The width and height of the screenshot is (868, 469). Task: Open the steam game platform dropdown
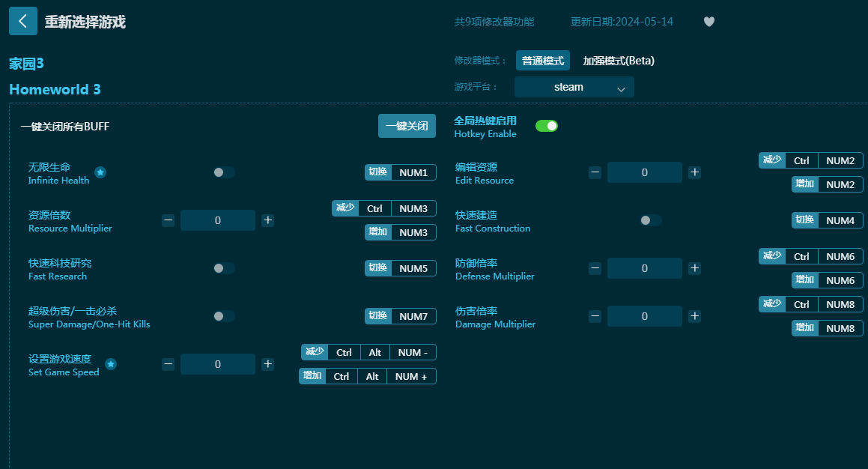574,87
